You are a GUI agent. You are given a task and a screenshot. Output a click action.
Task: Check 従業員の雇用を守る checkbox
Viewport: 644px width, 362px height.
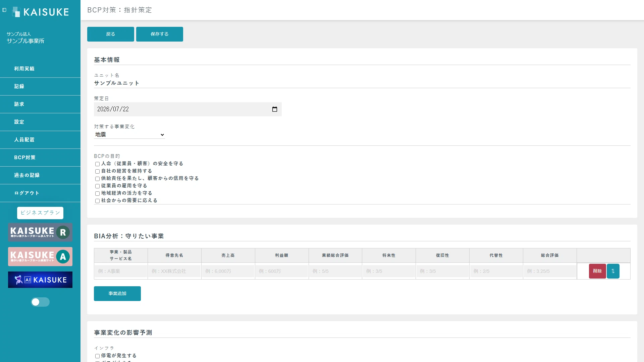97,186
